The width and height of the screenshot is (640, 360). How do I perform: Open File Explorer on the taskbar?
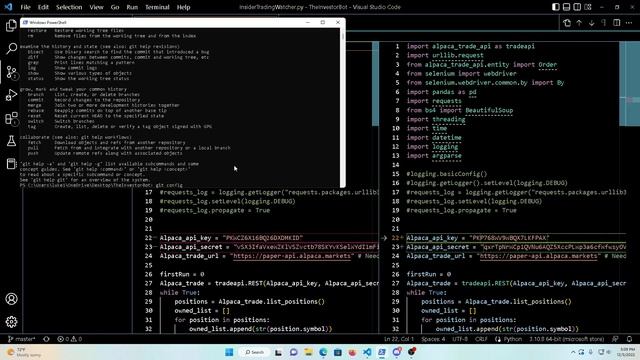(x=308, y=352)
